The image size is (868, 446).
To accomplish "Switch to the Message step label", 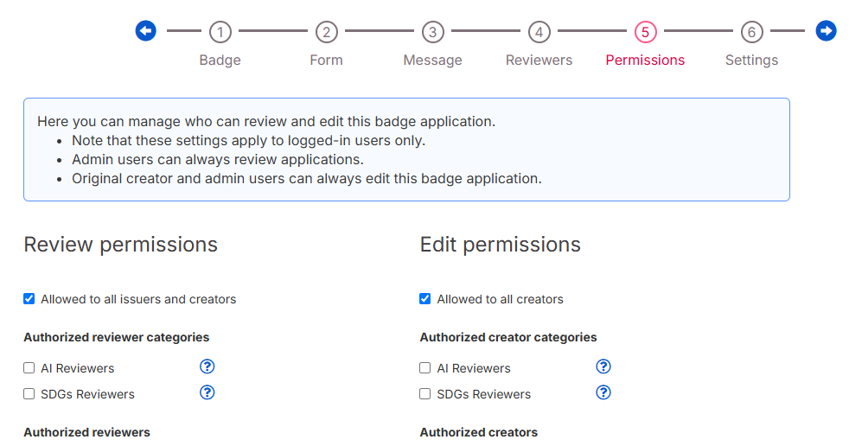I will 432,60.
